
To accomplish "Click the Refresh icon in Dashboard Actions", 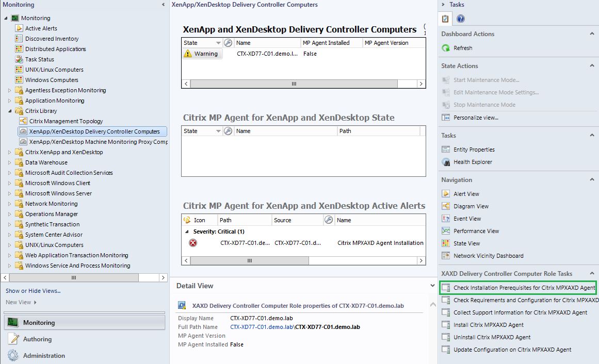I will point(446,48).
